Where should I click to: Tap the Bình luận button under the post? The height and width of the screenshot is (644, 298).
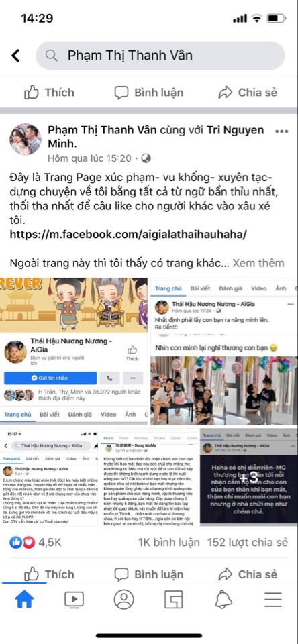tap(149, 574)
